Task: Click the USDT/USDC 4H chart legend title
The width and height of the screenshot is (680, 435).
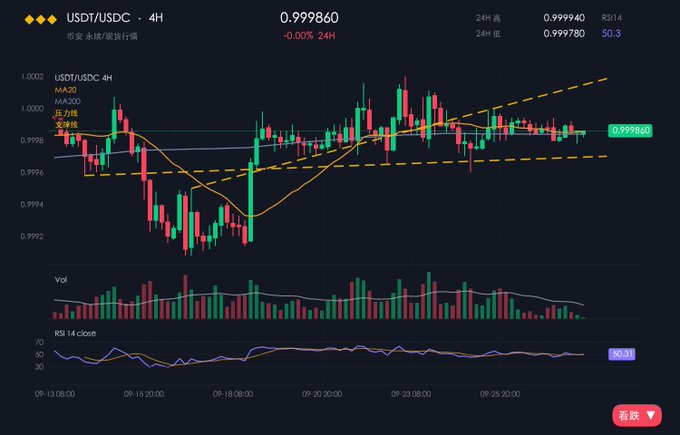Action: (x=83, y=78)
